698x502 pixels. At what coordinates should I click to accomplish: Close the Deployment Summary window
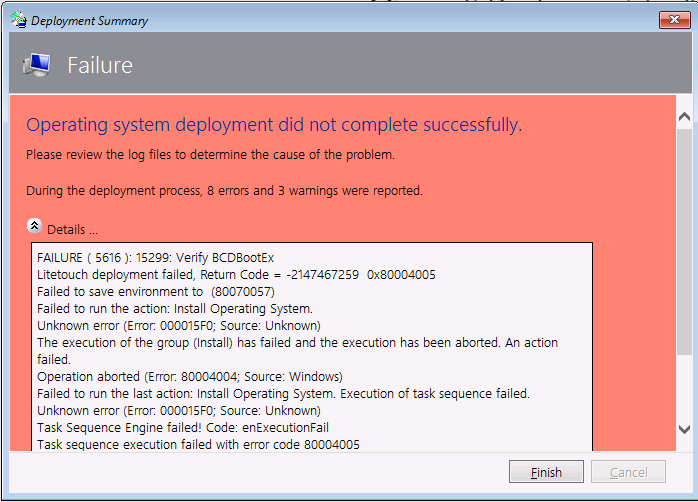click(x=673, y=19)
